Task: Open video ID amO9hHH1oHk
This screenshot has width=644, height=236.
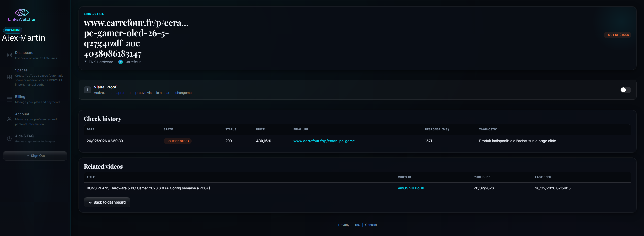Action: 411,188
